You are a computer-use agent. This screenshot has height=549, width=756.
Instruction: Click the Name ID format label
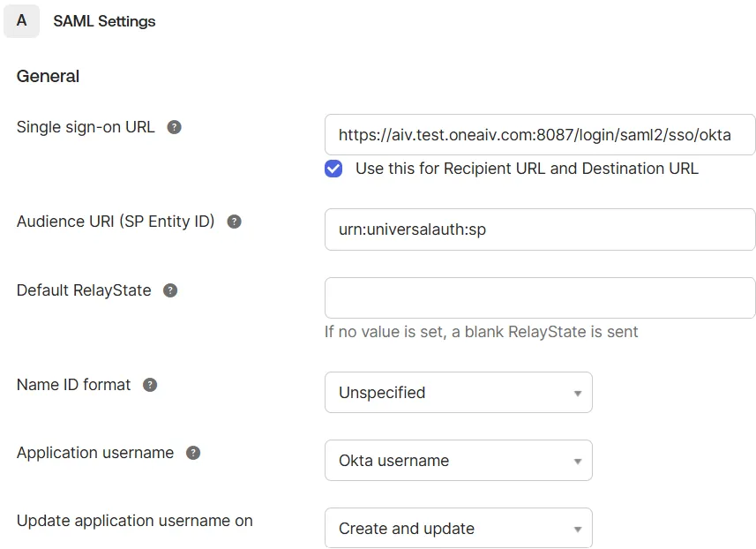click(74, 385)
